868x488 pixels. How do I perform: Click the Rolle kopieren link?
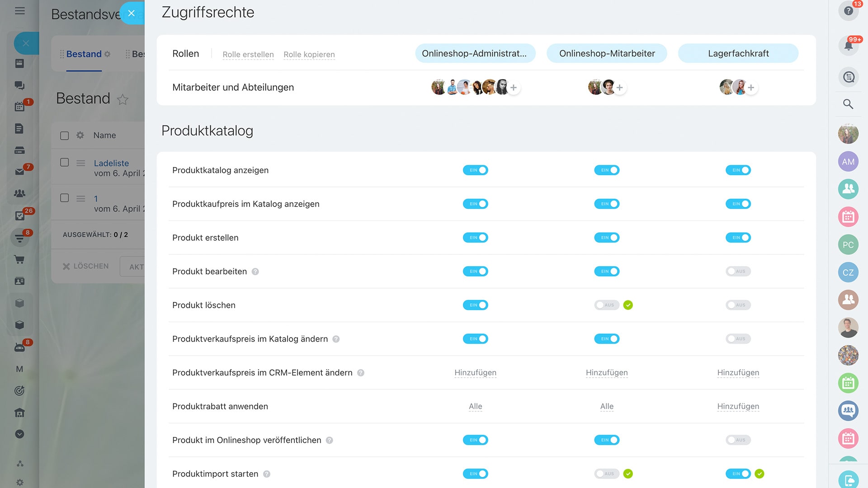[309, 54]
